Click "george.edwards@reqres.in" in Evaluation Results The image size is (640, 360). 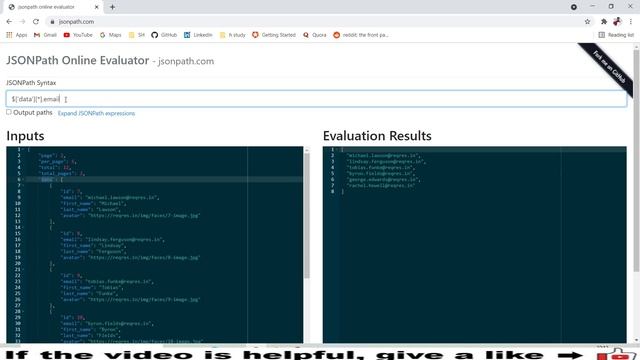pos(382,180)
